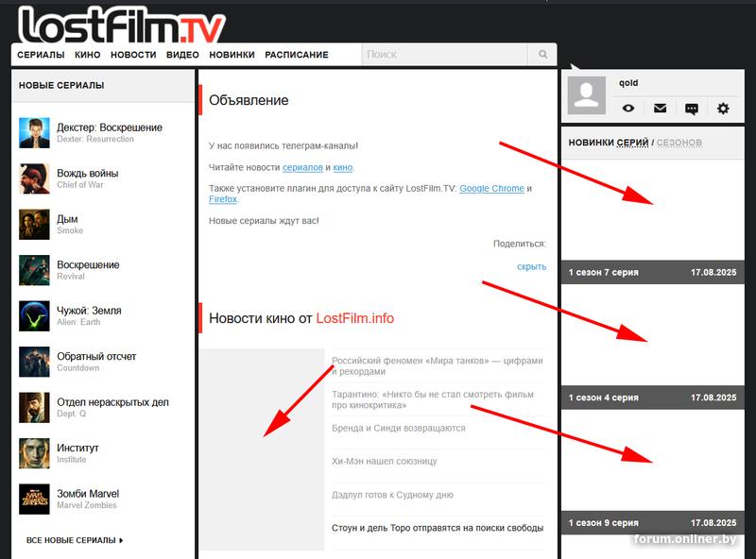The height and width of the screenshot is (559, 756).
Task: Open comments speech bubble icon
Action: pos(692,109)
